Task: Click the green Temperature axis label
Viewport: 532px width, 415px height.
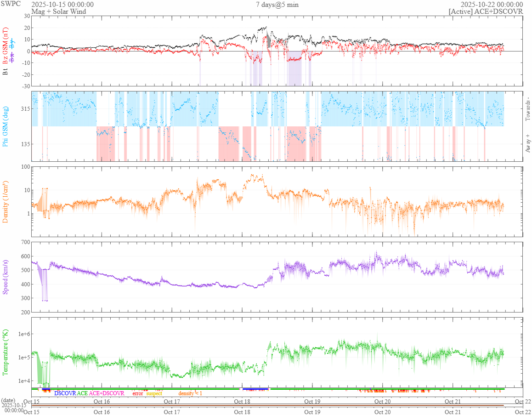Action: (x=6, y=352)
